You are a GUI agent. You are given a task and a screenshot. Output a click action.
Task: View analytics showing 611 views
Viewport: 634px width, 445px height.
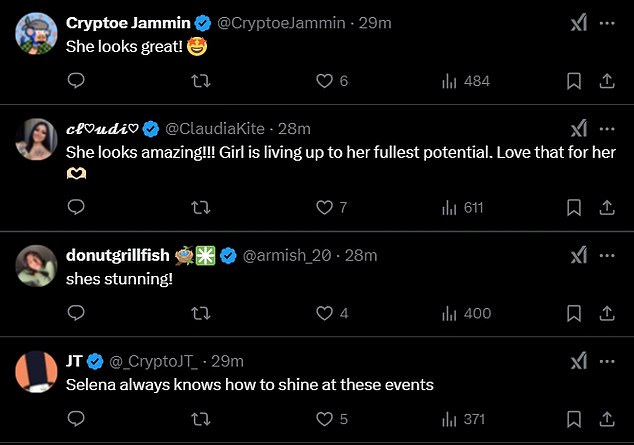(x=463, y=208)
